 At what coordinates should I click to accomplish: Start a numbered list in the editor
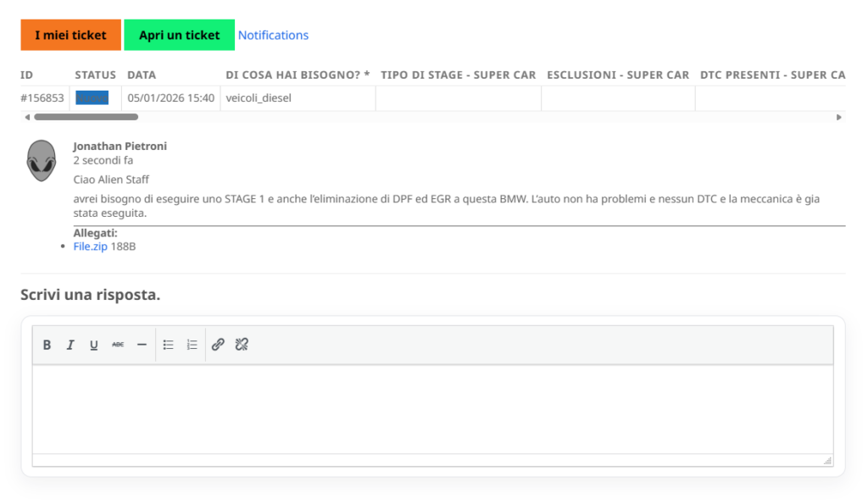pyautogui.click(x=192, y=345)
